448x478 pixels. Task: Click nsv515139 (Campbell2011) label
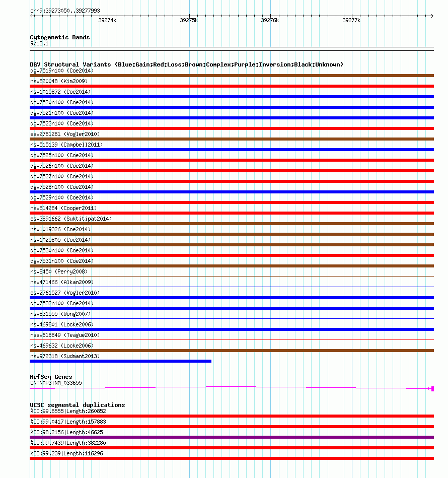tap(66, 145)
